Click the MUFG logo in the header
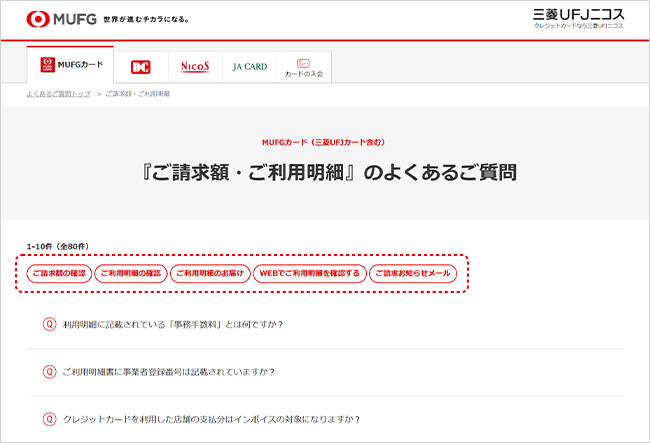The height and width of the screenshot is (443, 650). coord(62,18)
